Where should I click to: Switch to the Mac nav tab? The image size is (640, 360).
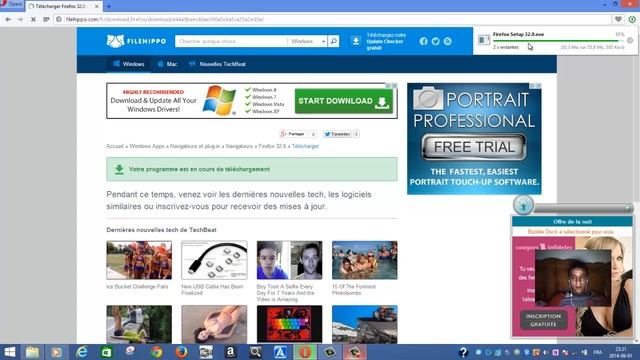pos(167,64)
